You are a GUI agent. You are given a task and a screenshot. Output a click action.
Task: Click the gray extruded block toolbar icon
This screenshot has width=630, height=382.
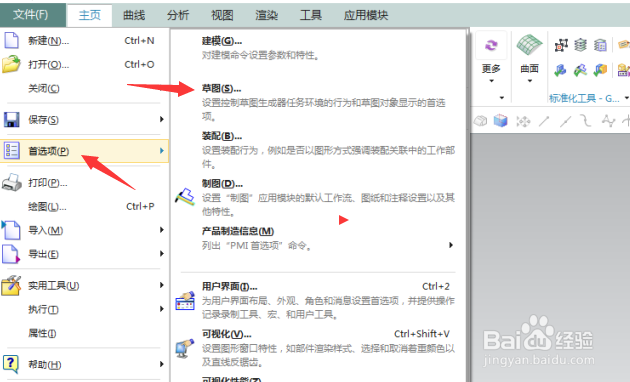click(480, 121)
